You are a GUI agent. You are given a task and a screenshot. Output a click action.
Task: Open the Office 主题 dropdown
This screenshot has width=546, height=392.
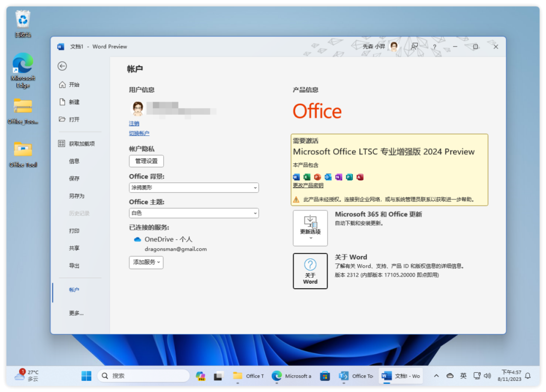coord(194,213)
